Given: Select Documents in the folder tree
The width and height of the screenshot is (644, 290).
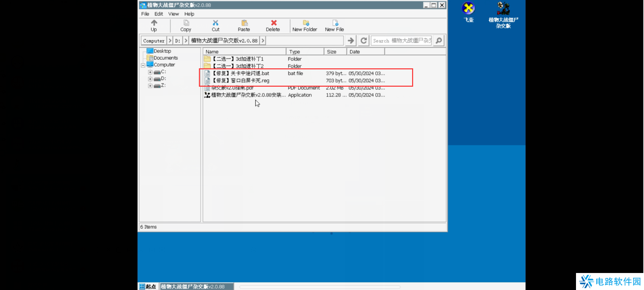Looking at the screenshot, I should tap(166, 58).
